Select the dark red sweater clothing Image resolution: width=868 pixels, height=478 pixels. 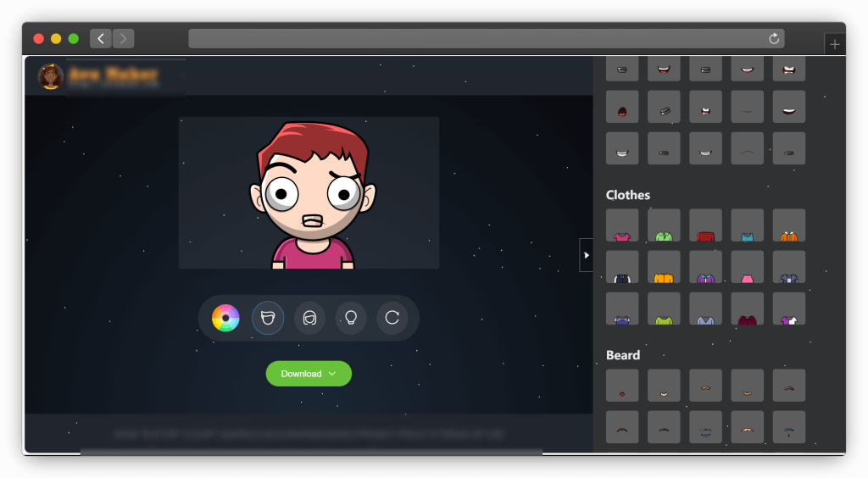click(705, 225)
